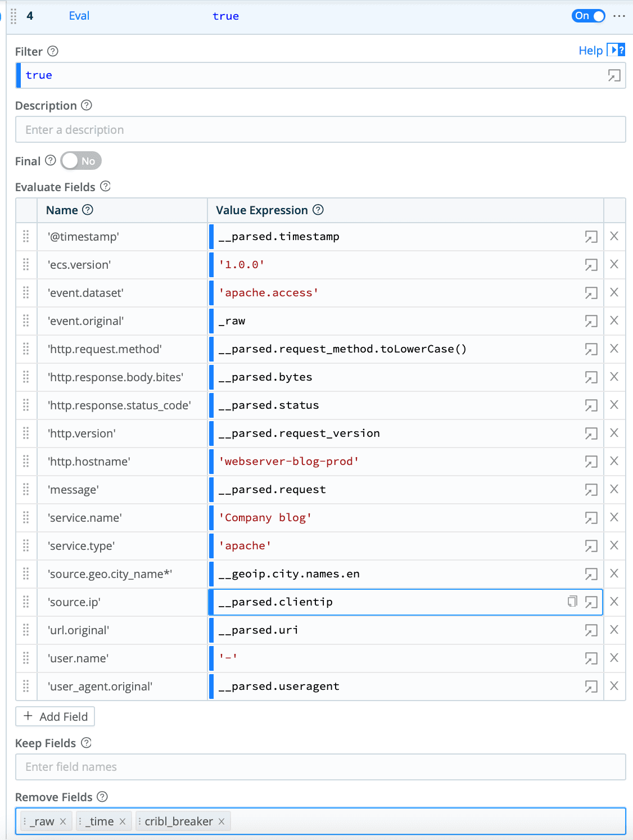Expand the Filter expression editor
This screenshot has width=633, height=840.
[614, 75]
